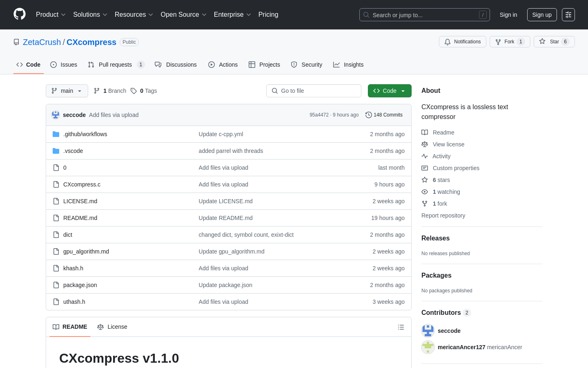View the 1 fork link in About

tap(434, 204)
